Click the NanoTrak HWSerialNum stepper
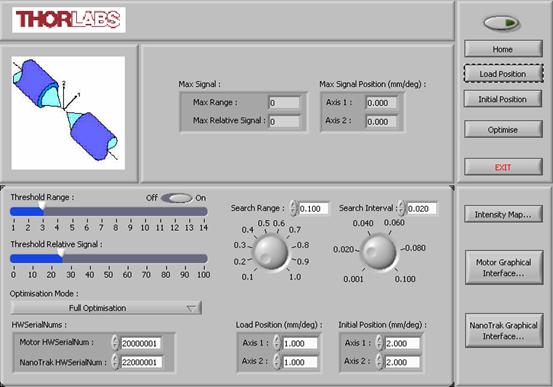The image size is (553, 387). [115, 362]
